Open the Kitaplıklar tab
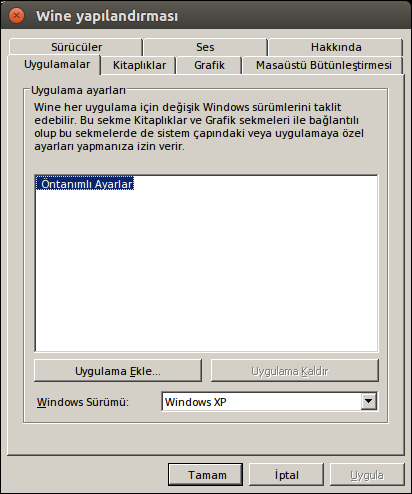 139,65
